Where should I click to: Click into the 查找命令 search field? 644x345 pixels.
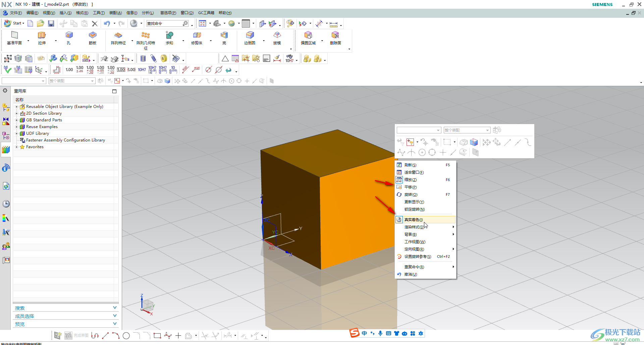[x=164, y=23]
